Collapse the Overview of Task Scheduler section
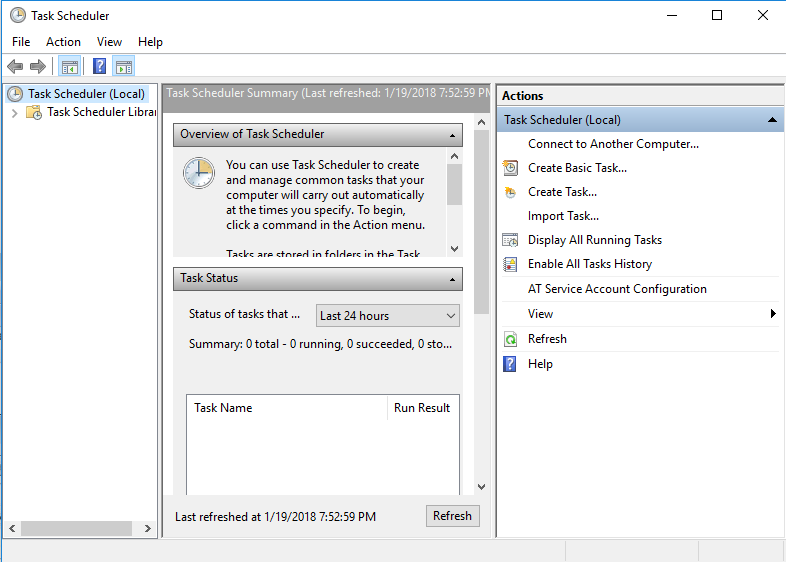 pyautogui.click(x=452, y=135)
